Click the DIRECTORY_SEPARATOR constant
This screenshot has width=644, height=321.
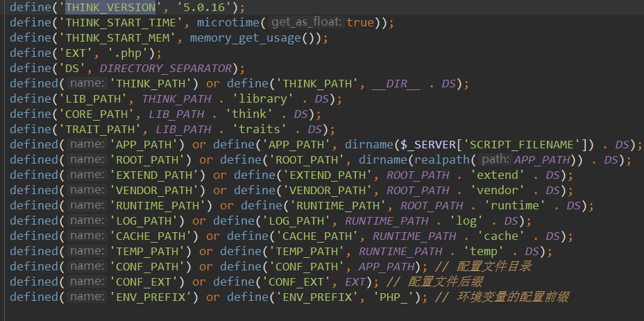pyautogui.click(x=166, y=68)
